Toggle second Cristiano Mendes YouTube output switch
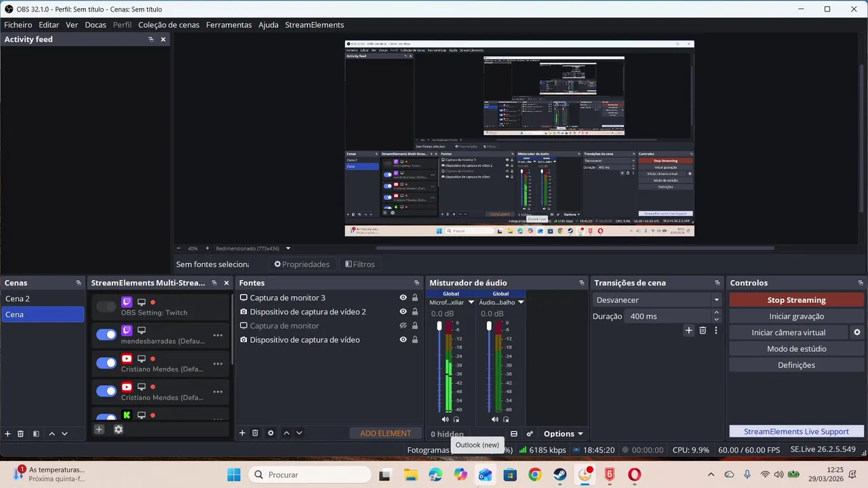This screenshot has height=488, width=868. pyautogui.click(x=106, y=391)
